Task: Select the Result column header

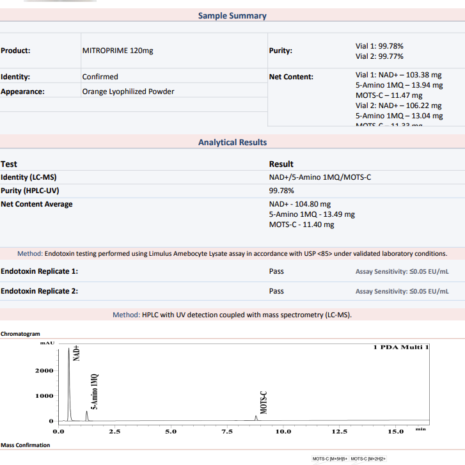Action: pos(281,164)
